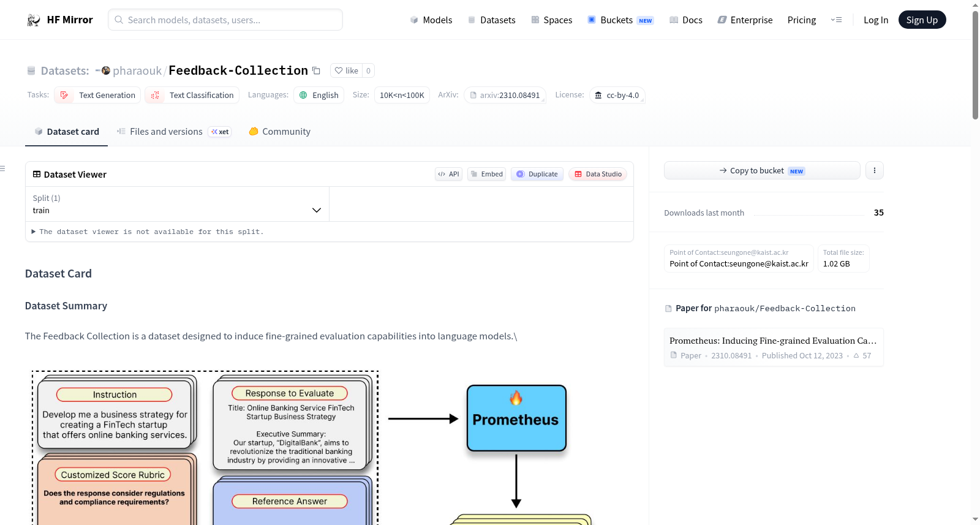This screenshot has width=980, height=525.
Task: Open the page table of contents sidebar icon
Action: (x=3, y=168)
